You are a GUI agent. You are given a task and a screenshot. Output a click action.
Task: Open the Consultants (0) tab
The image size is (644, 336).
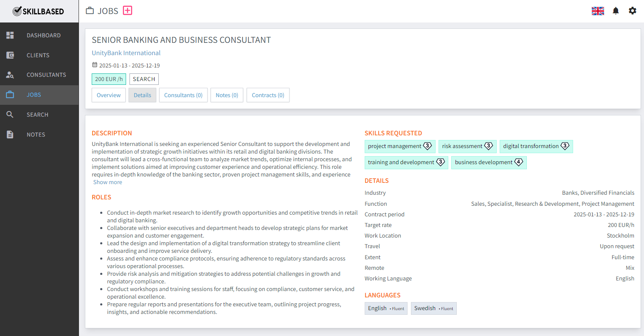(x=183, y=95)
